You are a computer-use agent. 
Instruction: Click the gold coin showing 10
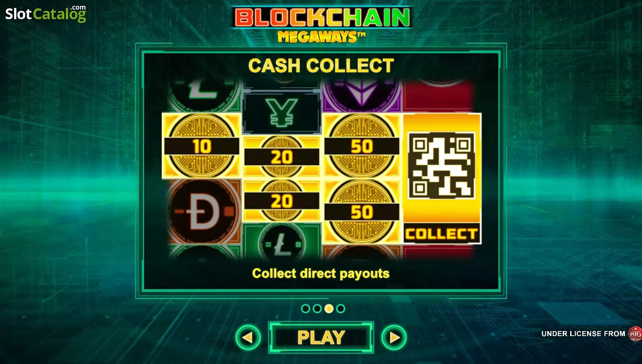point(202,146)
